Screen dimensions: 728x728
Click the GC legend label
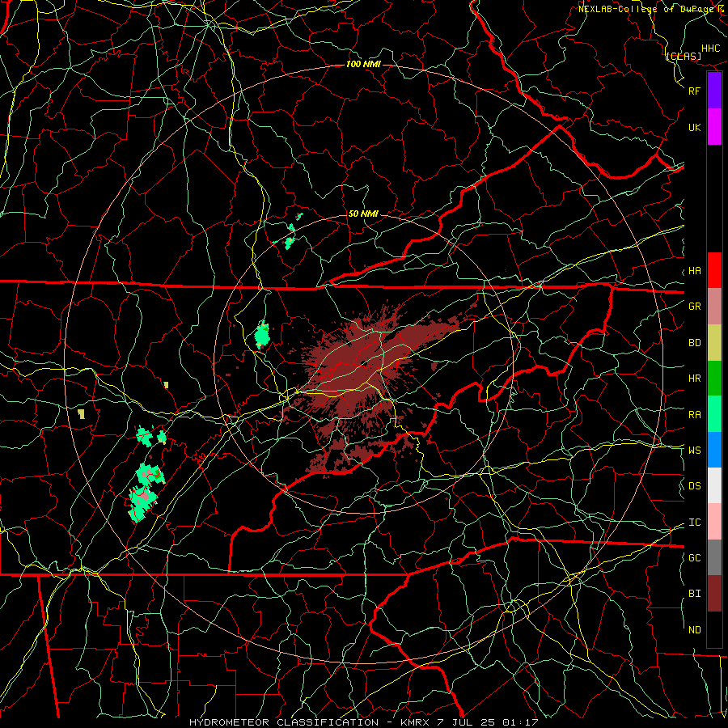(694, 558)
